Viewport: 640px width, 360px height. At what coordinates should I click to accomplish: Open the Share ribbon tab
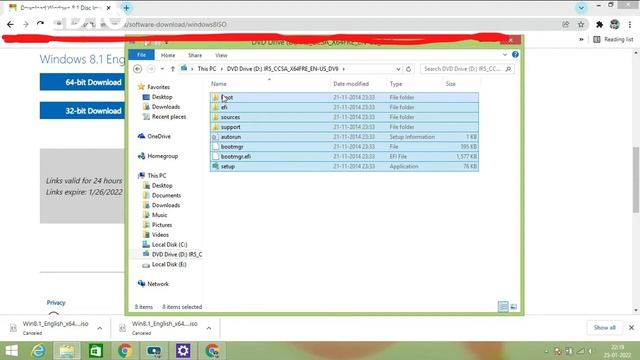[195, 55]
